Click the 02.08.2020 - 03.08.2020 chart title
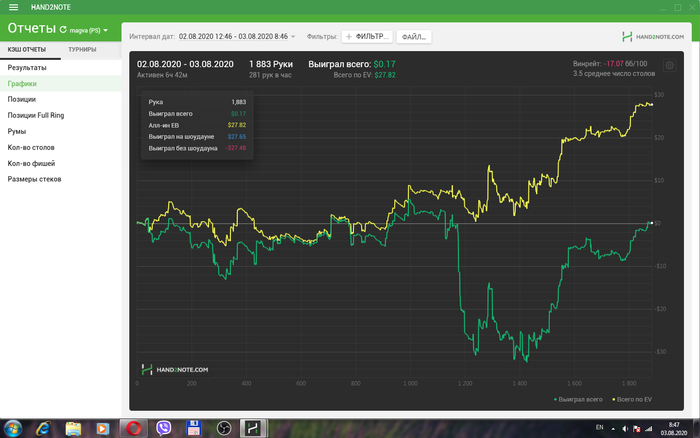 (x=185, y=64)
